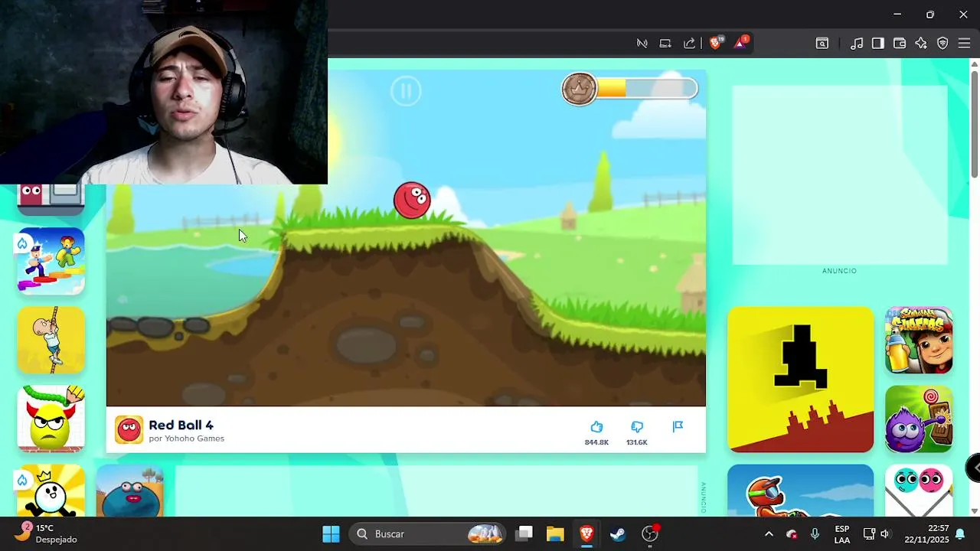Open the Brave Wallet icon

pos(900,44)
